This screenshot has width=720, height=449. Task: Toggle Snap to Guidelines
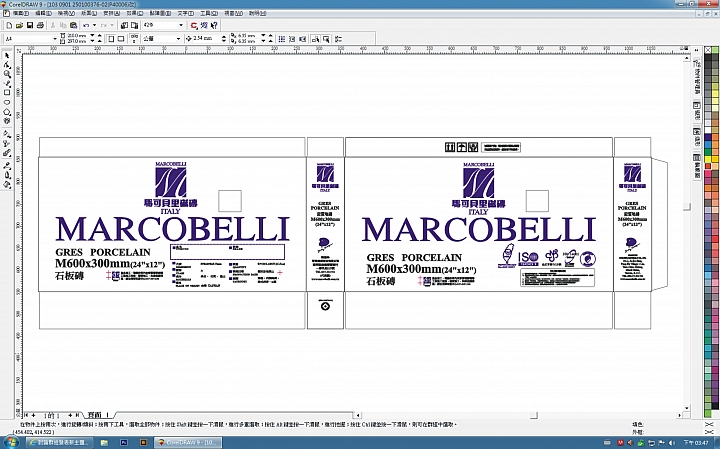tap(292, 39)
